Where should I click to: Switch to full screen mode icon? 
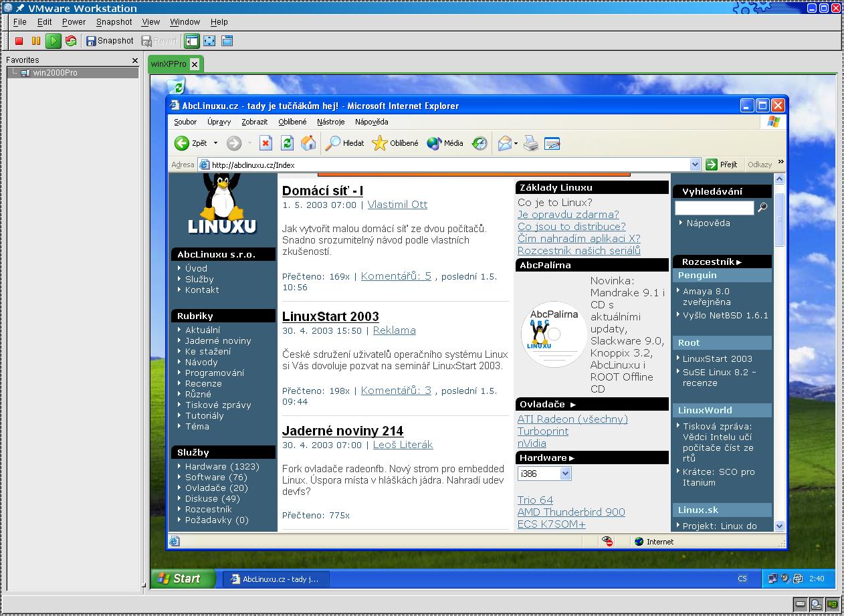[209, 41]
